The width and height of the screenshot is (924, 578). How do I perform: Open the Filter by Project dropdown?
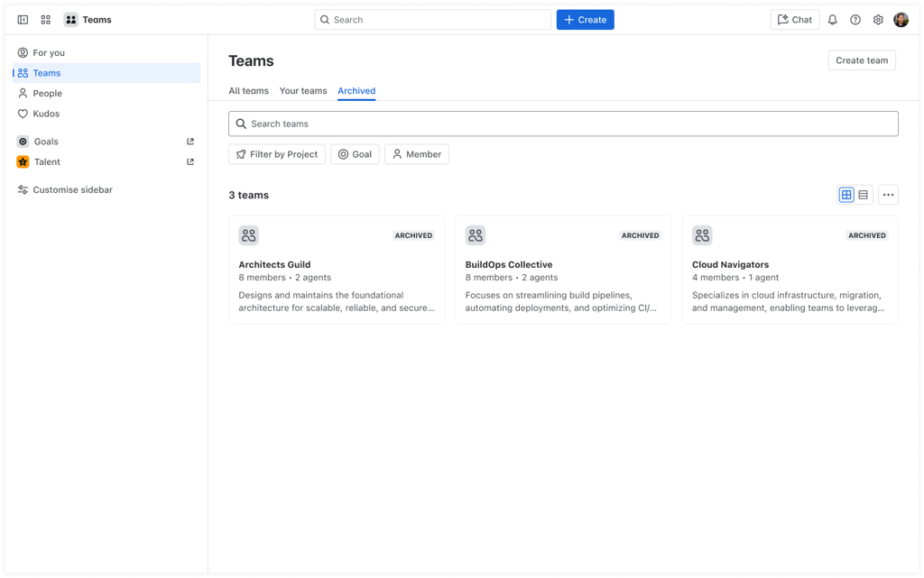(x=276, y=154)
